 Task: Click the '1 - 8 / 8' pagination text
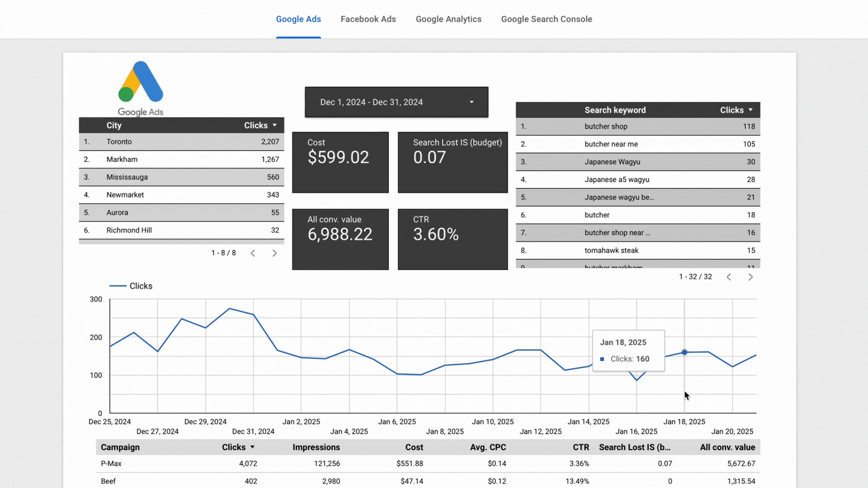pyautogui.click(x=223, y=253)
